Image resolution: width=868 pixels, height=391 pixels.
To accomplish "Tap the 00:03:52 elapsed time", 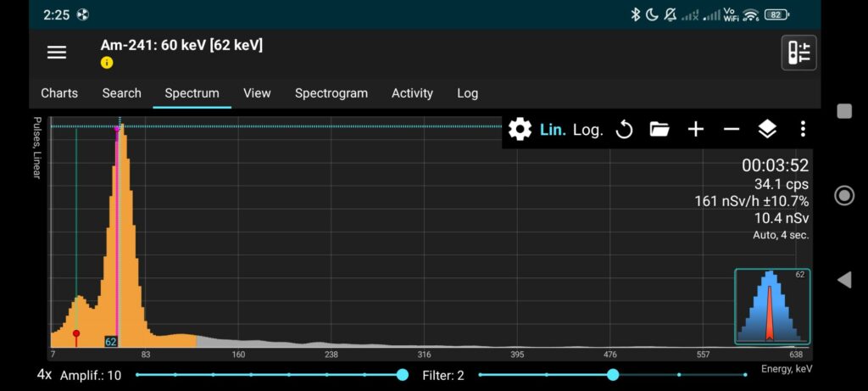I will [775, 165].
